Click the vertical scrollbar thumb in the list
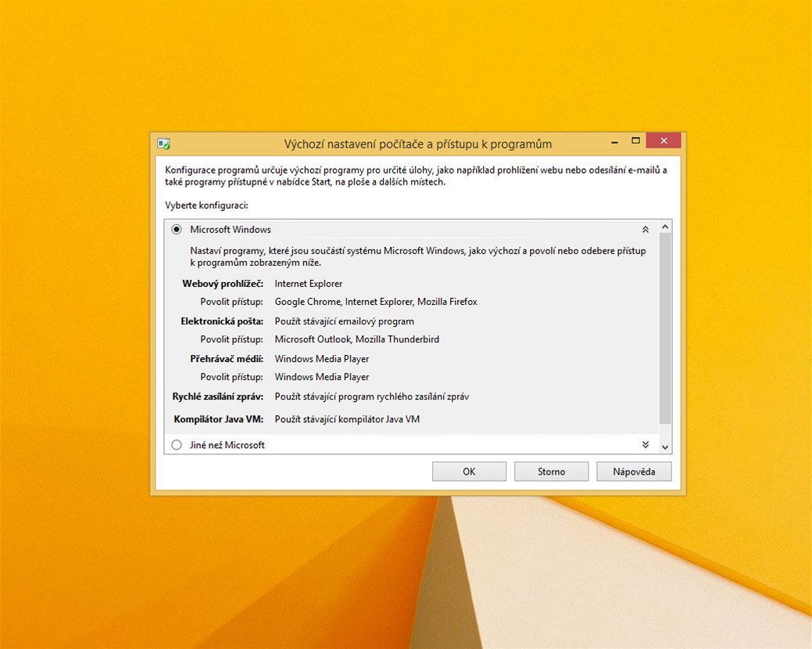Image resolution: width=812 pixels, height=649 pixels. [665, 328]
